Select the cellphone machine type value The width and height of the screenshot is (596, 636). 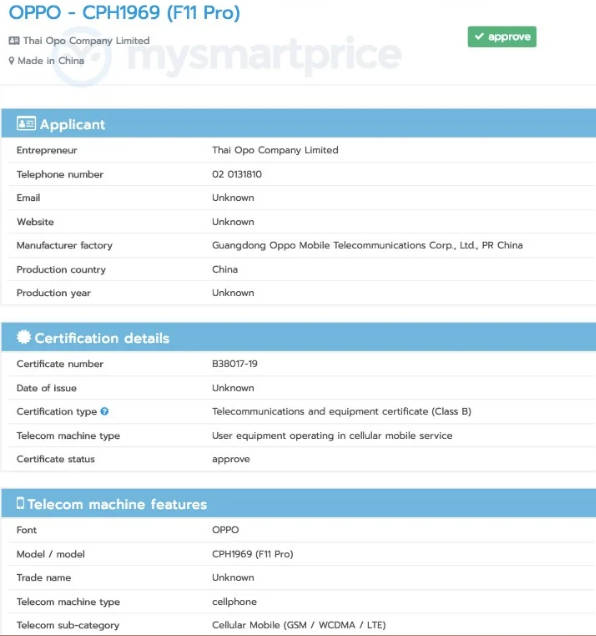234,602
